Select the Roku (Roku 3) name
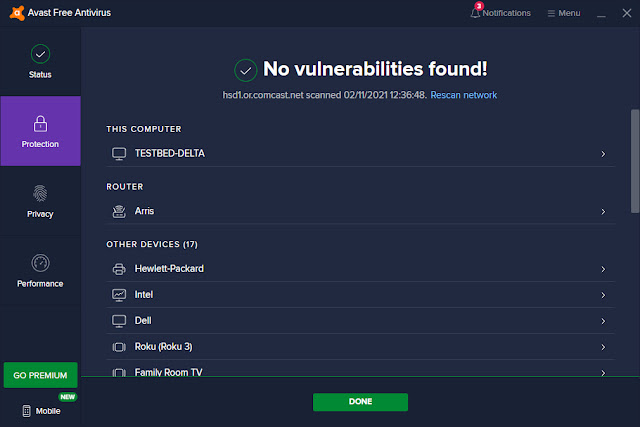The image size is (640, 427). tap(163, 347)
